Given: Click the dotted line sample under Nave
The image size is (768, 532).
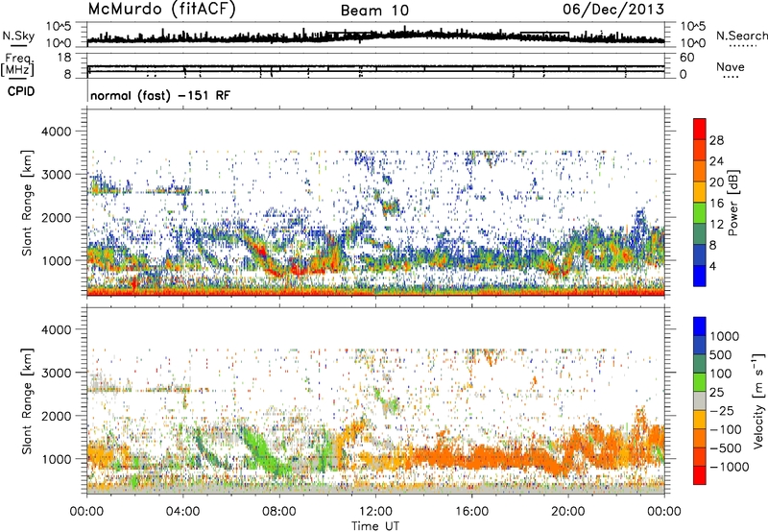Looking at the screenshot, I should click(x=731, y=77).
